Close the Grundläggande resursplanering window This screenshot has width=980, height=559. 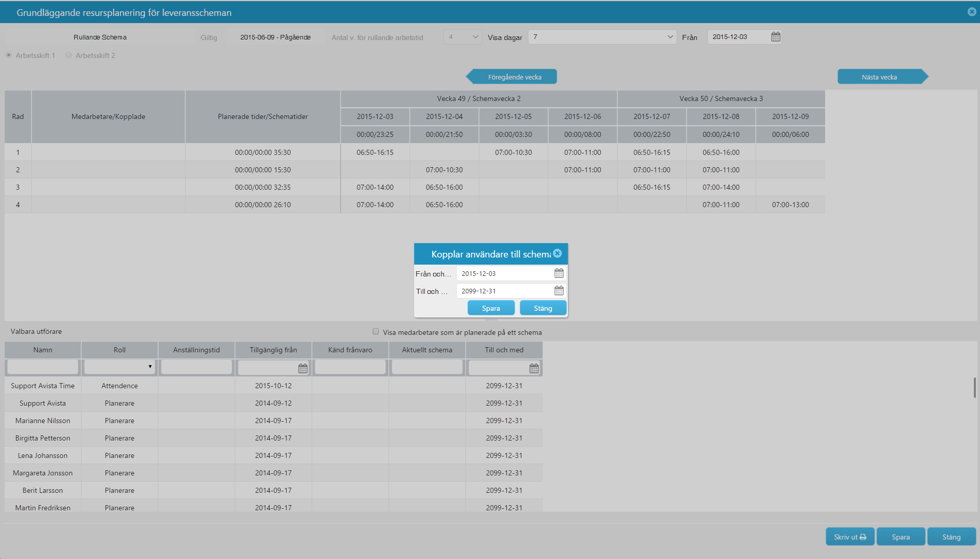point(972,12)
